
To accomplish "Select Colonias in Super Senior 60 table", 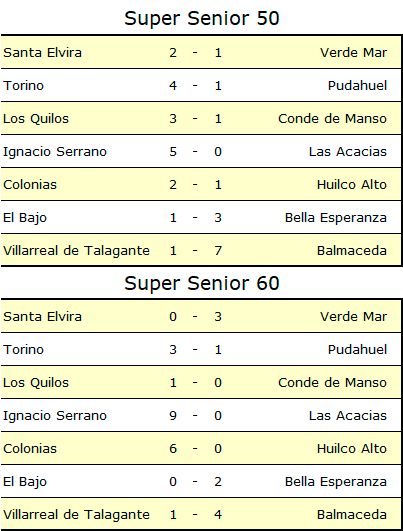I will pos(30,449).
